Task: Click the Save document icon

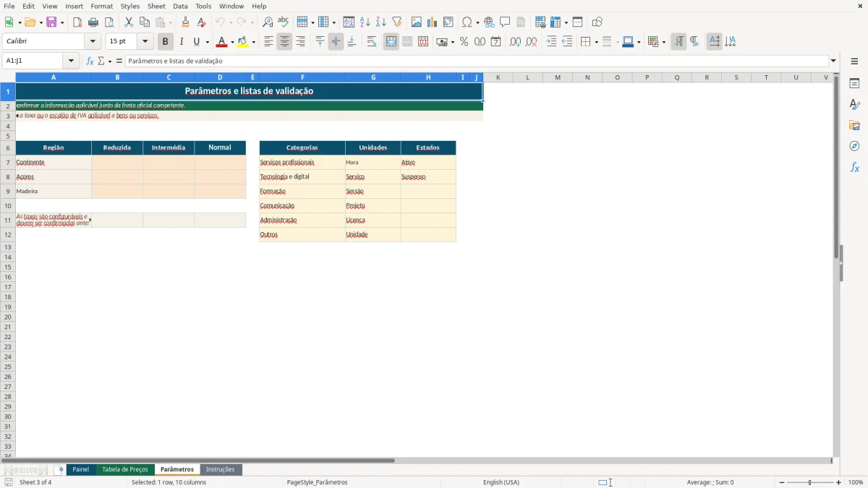Action: [x=51, y=22]
